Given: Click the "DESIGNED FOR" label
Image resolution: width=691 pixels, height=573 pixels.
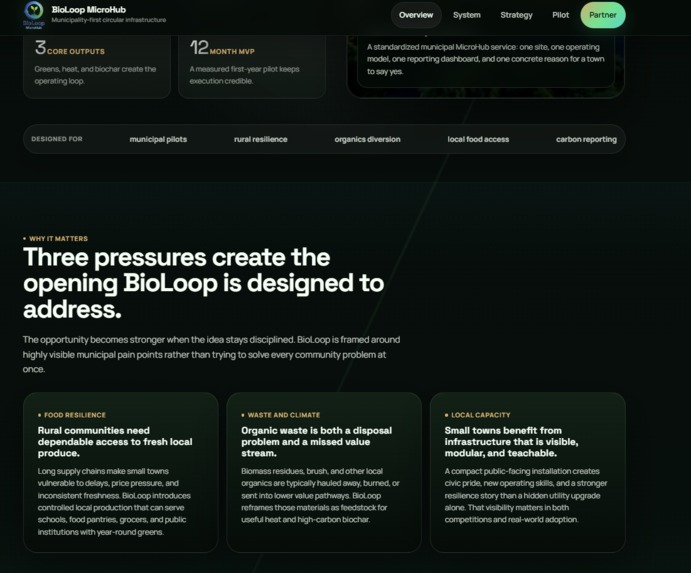Looking at the screenshot, I should point(57,139).
